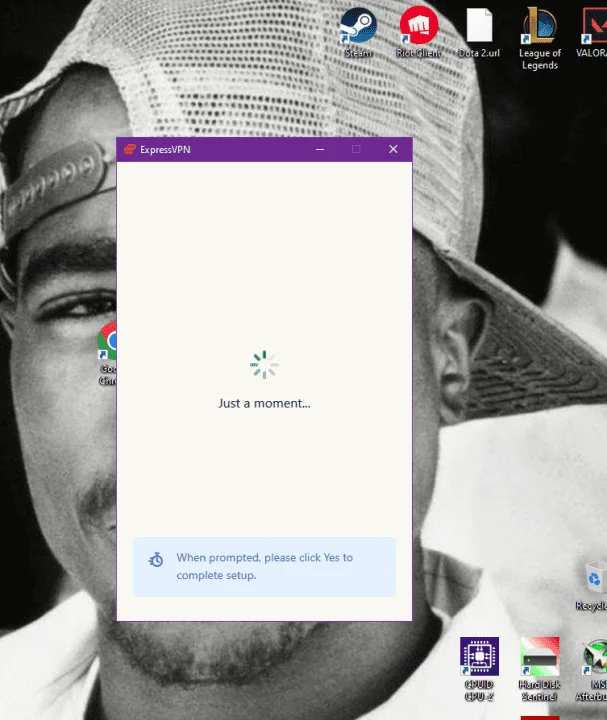The width and height of the screenshot is (607, 720).
Task: Click the "When prompted, please click Yes" notice
Action: pos(264,567)
